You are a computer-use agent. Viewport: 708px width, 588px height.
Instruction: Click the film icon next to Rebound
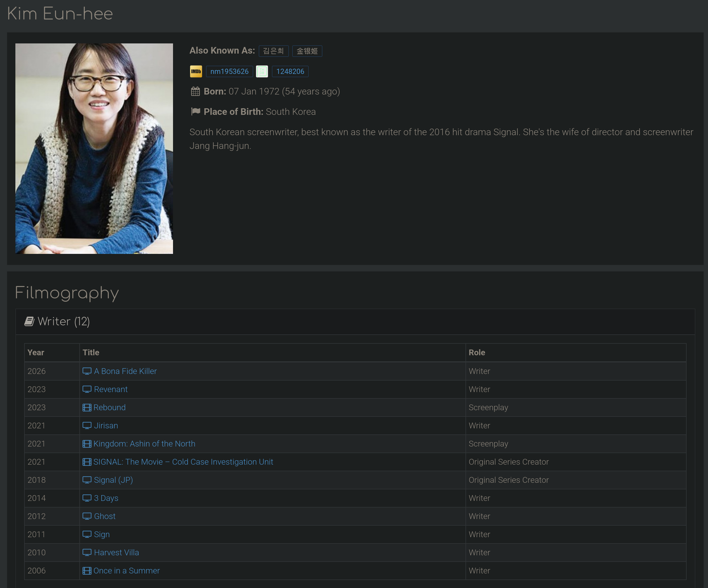(x=87, y=407)
